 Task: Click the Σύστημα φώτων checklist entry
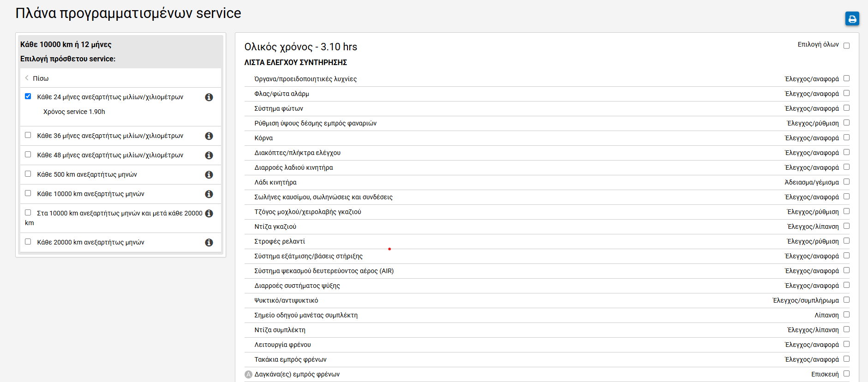(x=279, y=109)
